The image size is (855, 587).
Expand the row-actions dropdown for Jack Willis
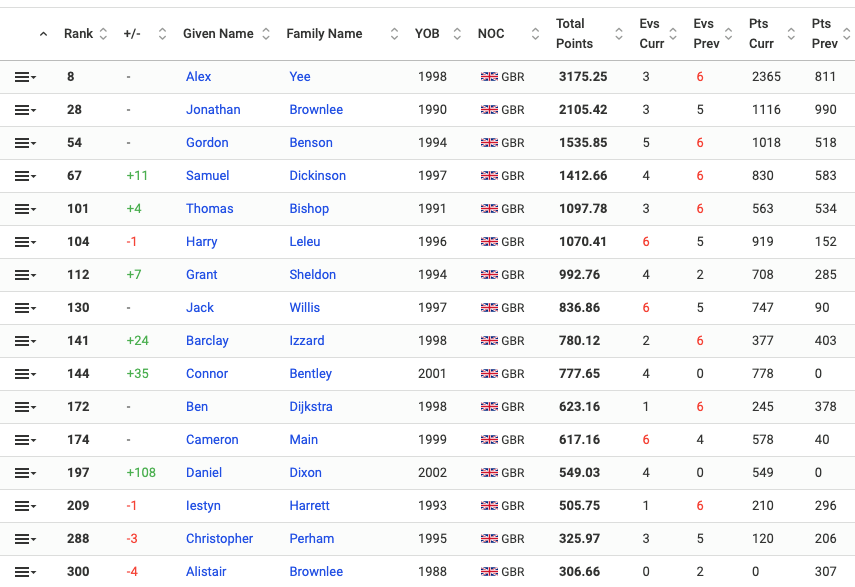[x=24, y=307]
